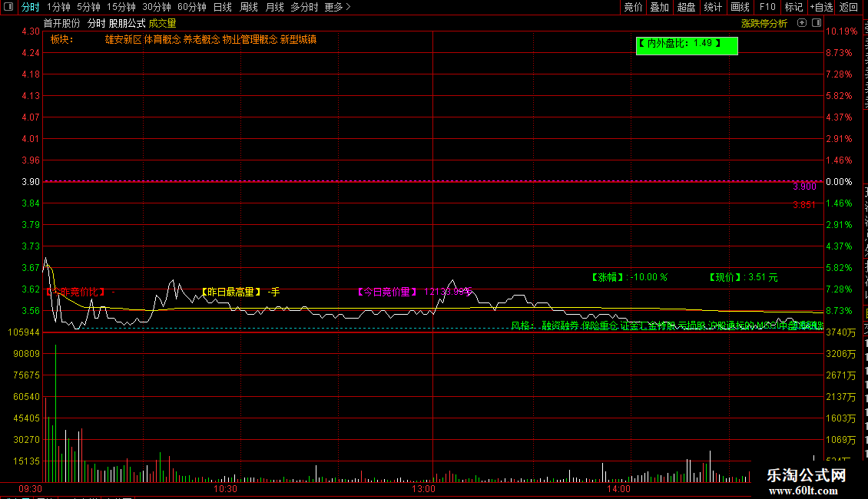Click the 3.851 price label

point(804,205)
